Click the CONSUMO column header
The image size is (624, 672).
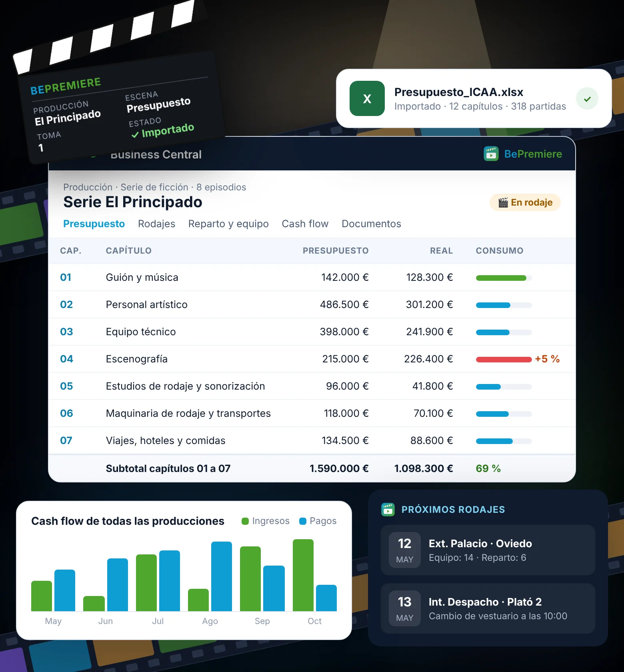(x=500, y=251)
